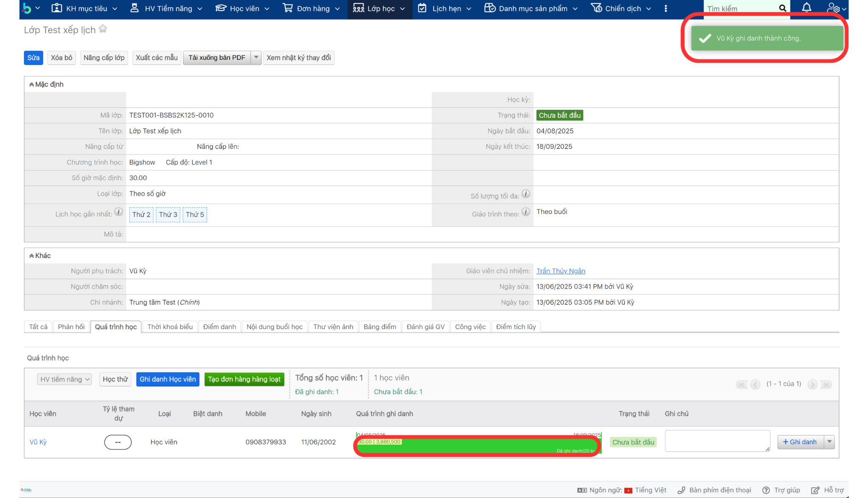Expand the Tài xuống bản PDF arrow
The width and height of the screenshot is (868, 498).
pyautogui.click(x=256, y=57)
